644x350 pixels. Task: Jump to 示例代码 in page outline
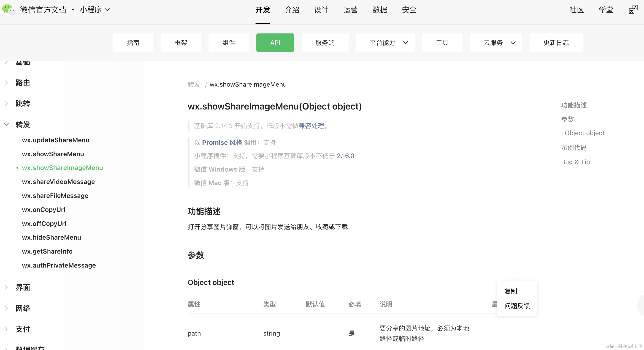[574, 148]
